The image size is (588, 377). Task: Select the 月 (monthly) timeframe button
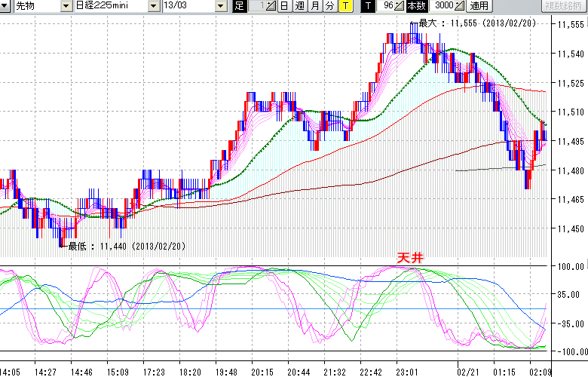(314, 6)
